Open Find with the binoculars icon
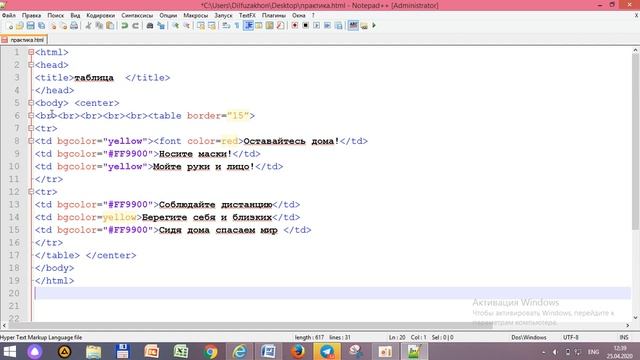Viewport: 640px width, 360px height. [150, 26]
